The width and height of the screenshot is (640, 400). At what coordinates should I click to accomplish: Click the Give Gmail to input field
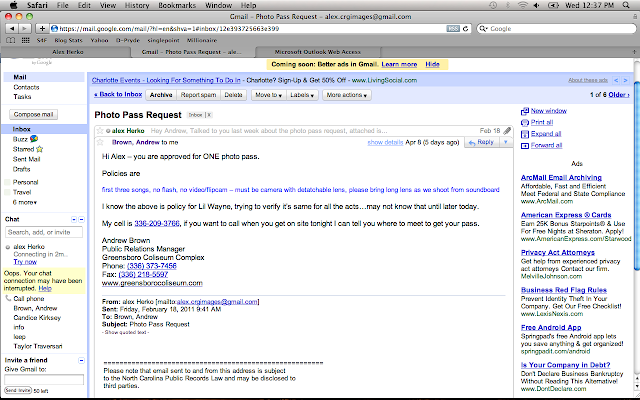44,380
